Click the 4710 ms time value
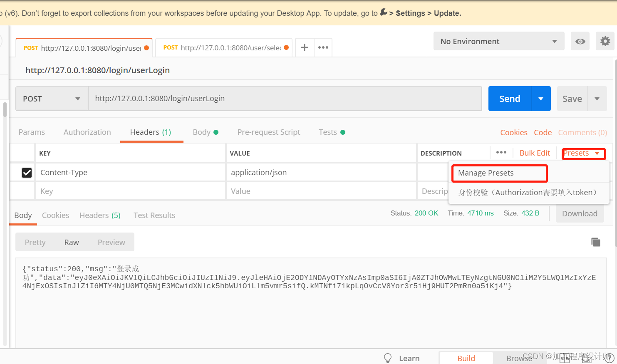 pyautogui.click(x=481, y=213)
